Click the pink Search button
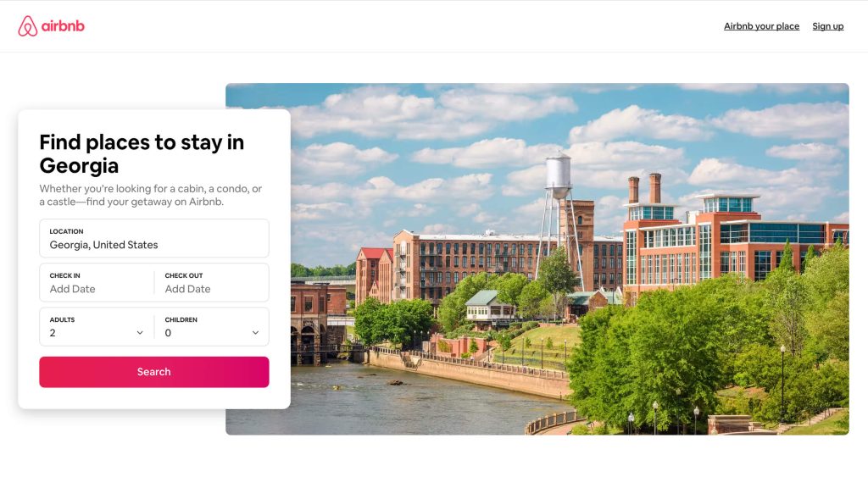The width and height of the screenshot is (868, 488). [154, 372]
